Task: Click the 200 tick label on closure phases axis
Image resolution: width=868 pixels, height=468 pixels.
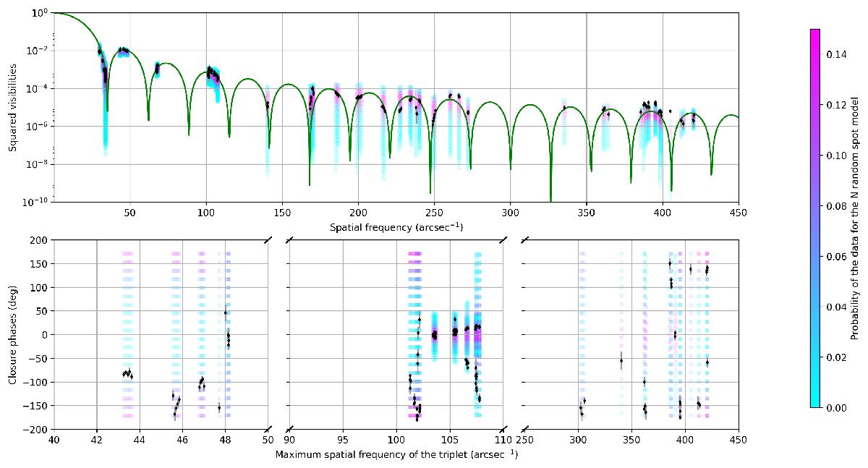Action: (x=38, y=240)
